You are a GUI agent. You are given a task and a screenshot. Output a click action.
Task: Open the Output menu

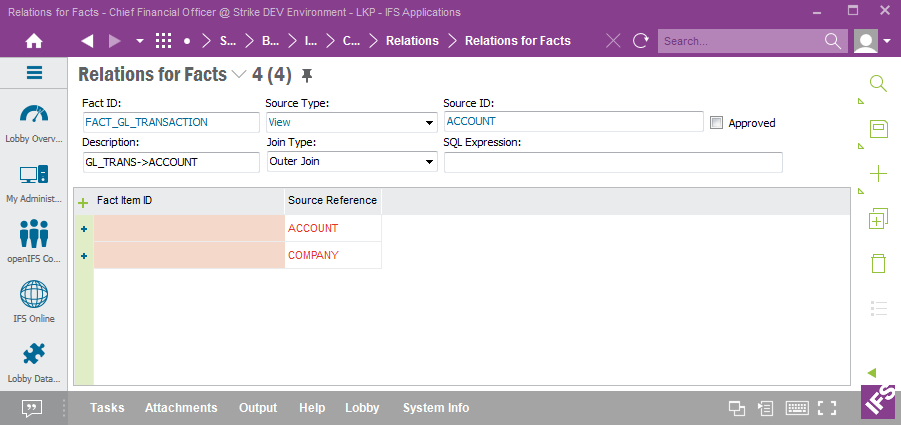tap(258, 408)
